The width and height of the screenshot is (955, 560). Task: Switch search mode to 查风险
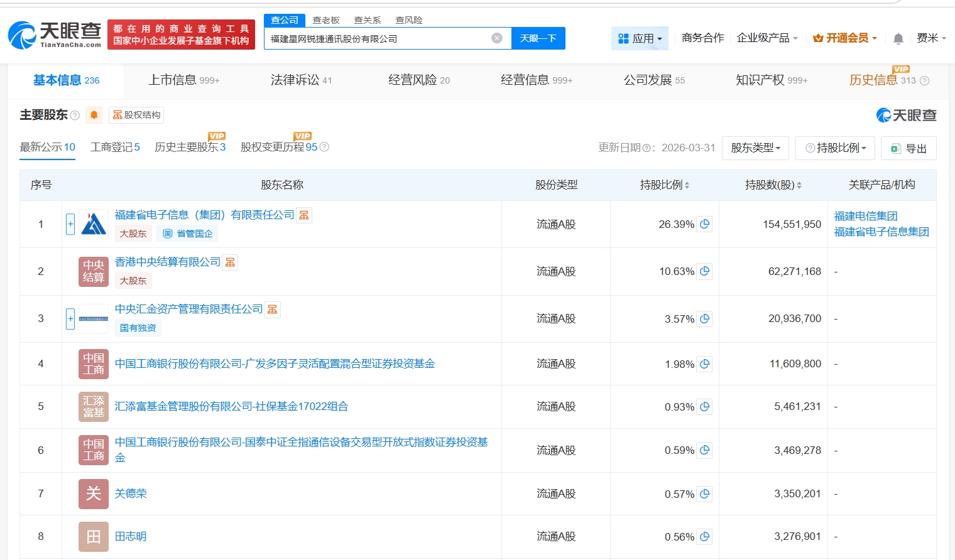[x=409, y=20]
